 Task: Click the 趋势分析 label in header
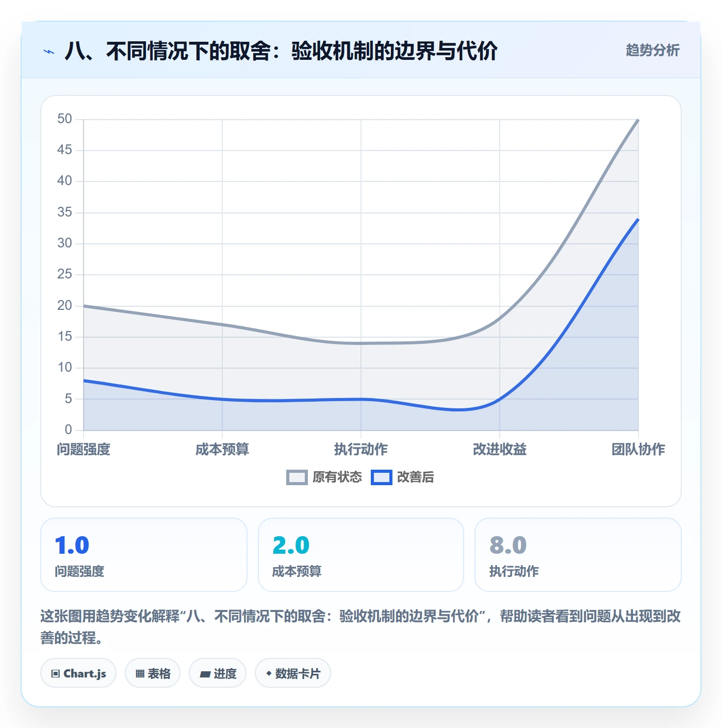point(652,51)
